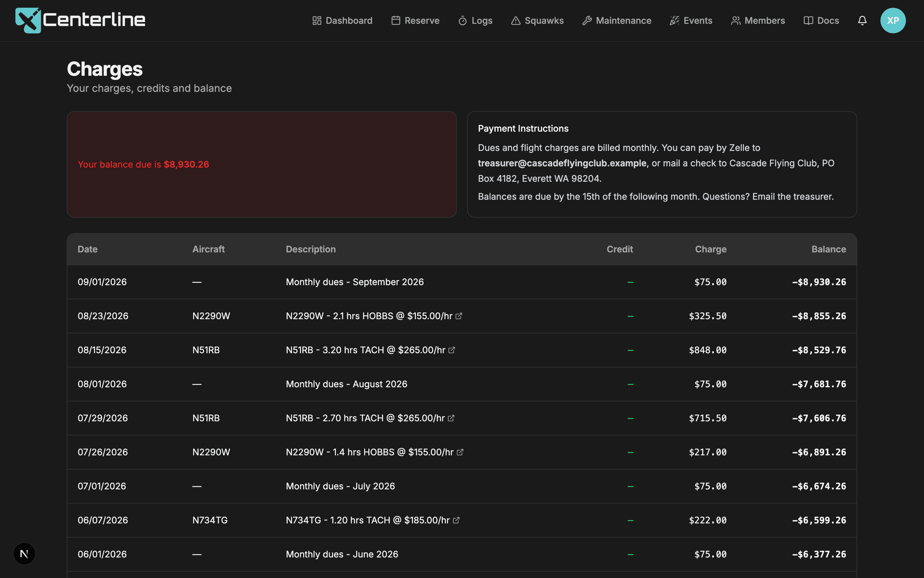Click the $848.00 charge value
This screenshot has height=578, width=924.
[x=707, y=350]
